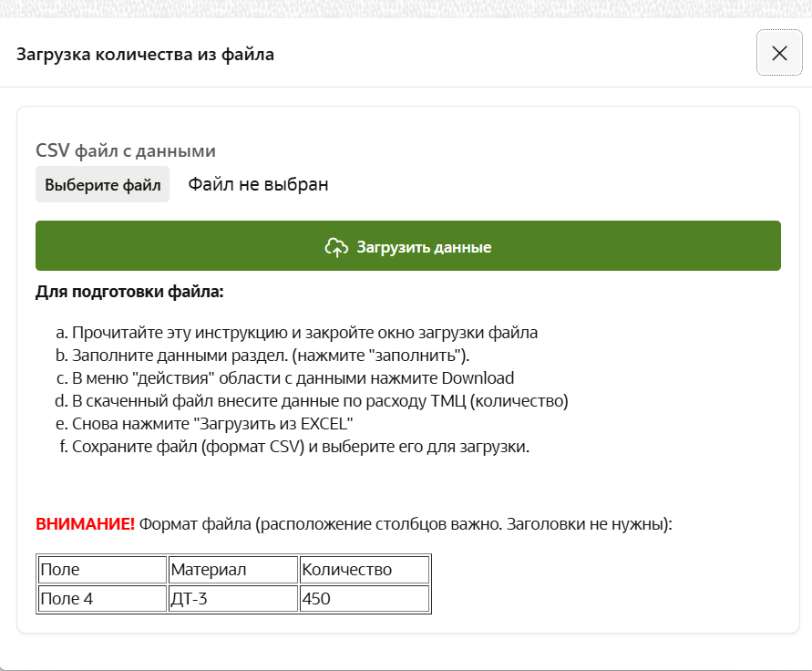Click the "Для подготовки файла:" heading
The width and height of the screenshot is (812, 671).
[129, 293]
